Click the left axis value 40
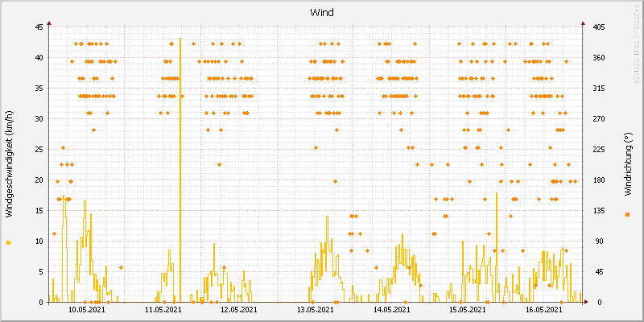Screen dimensions: 644x322 39,58
